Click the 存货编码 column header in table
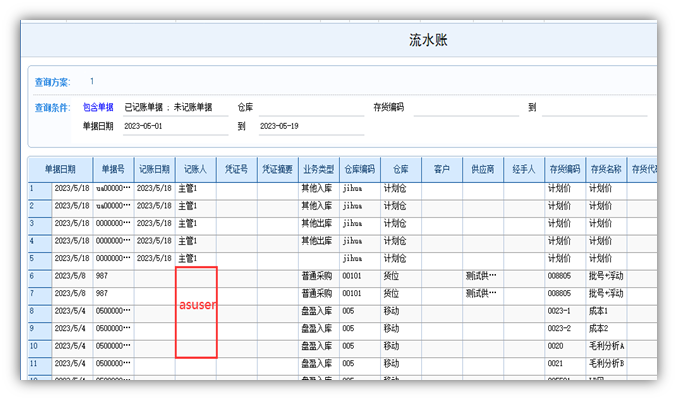Screen dimensions: 677x400 pos(565,169)
